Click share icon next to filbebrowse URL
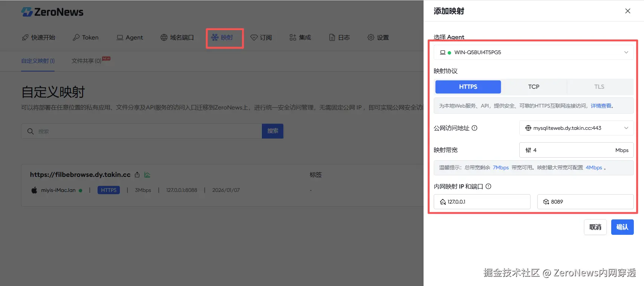The width and height of the screenshot is (644, 286). (x=137, y=175)
